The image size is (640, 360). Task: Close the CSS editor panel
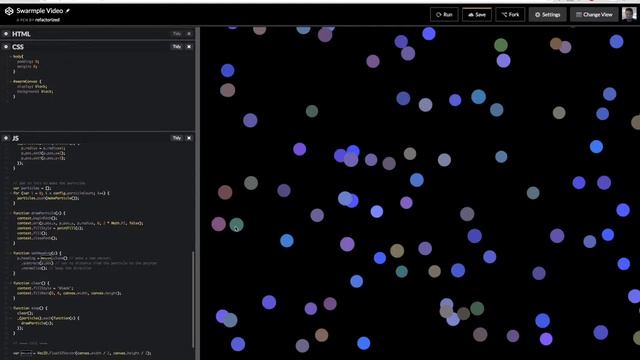189,47
